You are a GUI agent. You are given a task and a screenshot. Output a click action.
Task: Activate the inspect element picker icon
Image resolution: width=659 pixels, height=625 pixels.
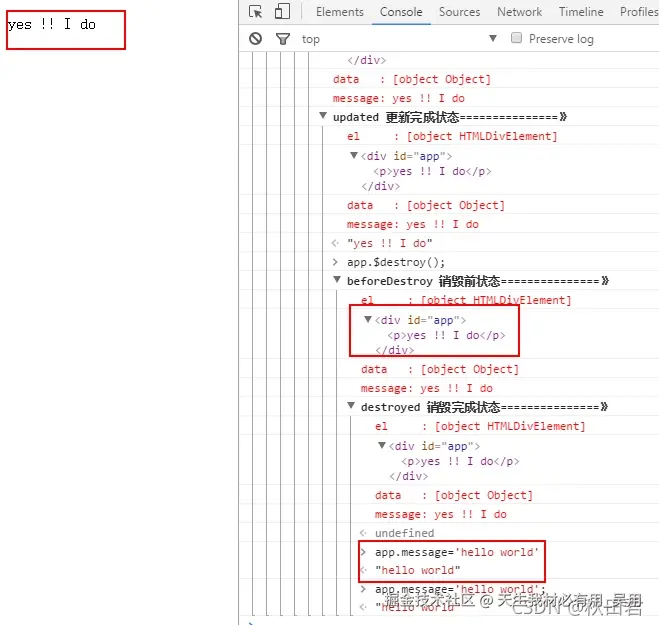256,12
